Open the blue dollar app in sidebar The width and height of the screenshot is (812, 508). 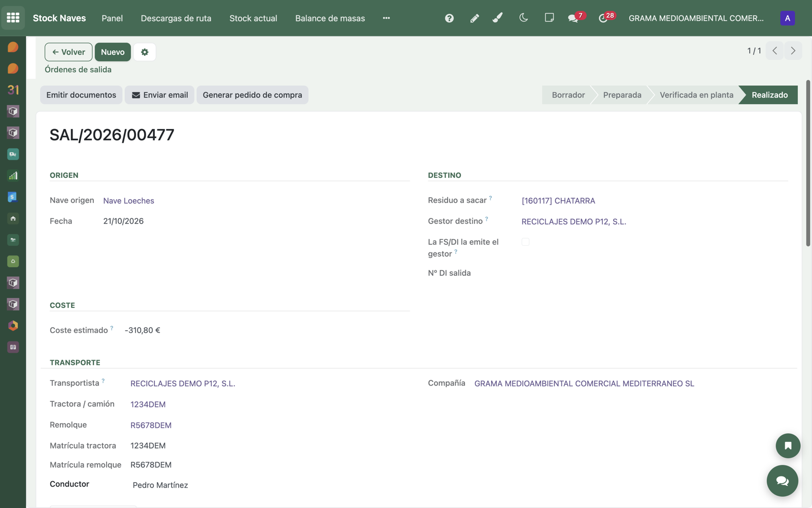[x=13, y=197]
